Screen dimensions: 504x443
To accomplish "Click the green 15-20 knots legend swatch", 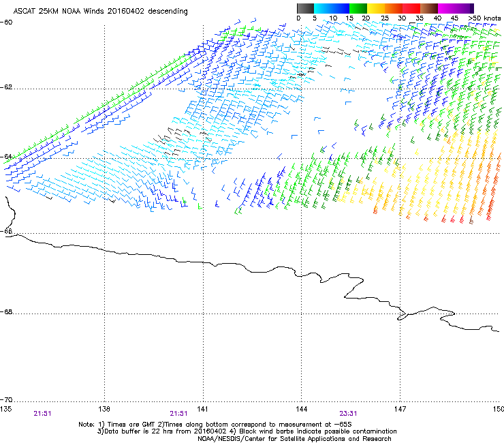I will click(358, 8).
